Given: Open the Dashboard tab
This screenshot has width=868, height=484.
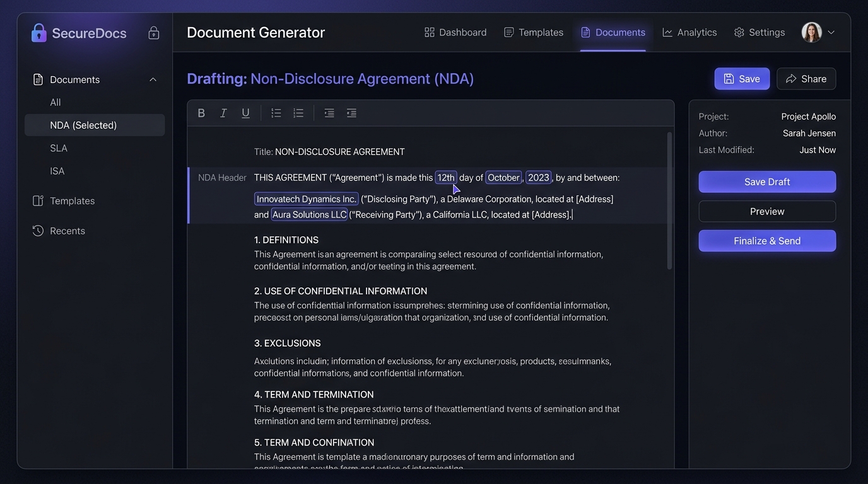Looking at the screenshot, I should point(455,32).
